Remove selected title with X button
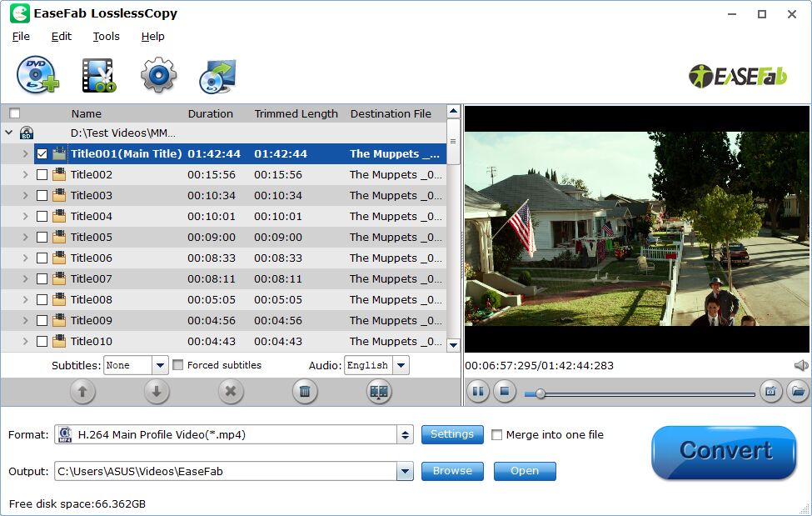The height and width of the screenshot is (516, 812). [231, 392]
